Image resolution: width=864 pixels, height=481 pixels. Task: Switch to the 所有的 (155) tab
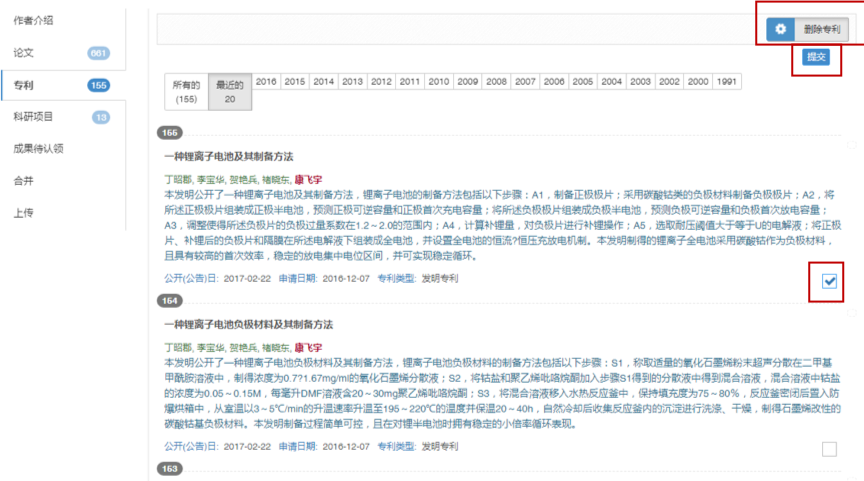tap(186, 92)
